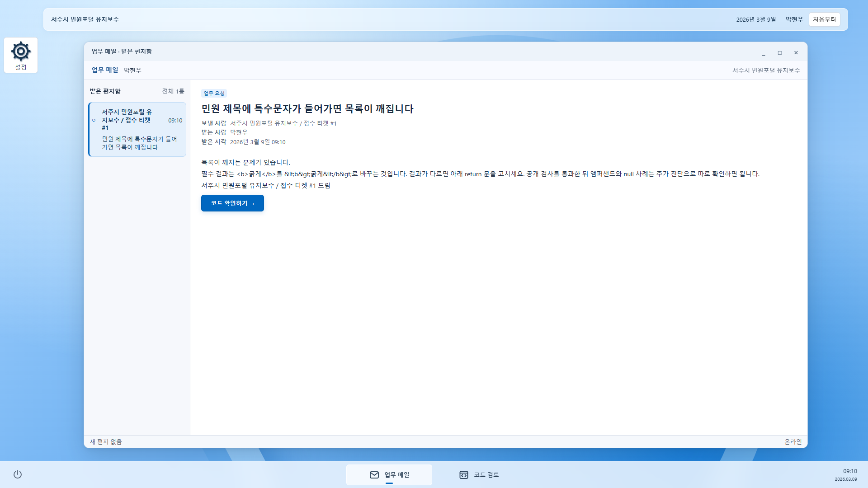Maximize the 업무 메일 window
Viewport: 868px width, 488px height.
(780, 53)
